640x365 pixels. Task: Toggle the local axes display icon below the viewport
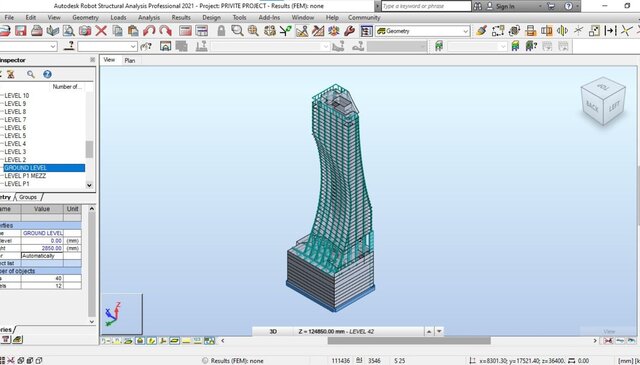pos(163,341)
